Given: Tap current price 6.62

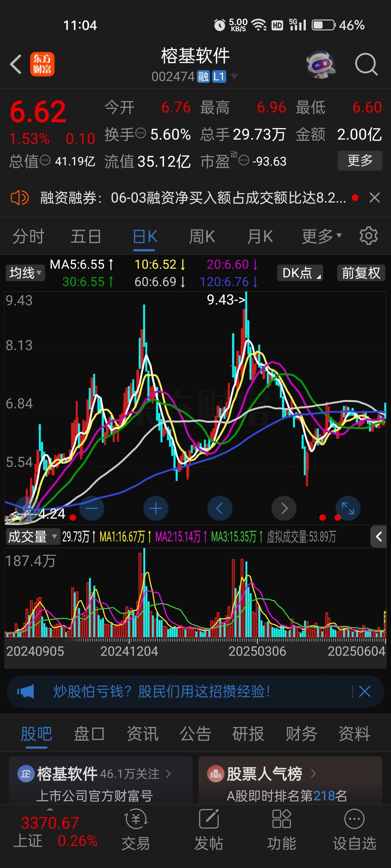Looking at the screenshot, I should pos(38,111).
